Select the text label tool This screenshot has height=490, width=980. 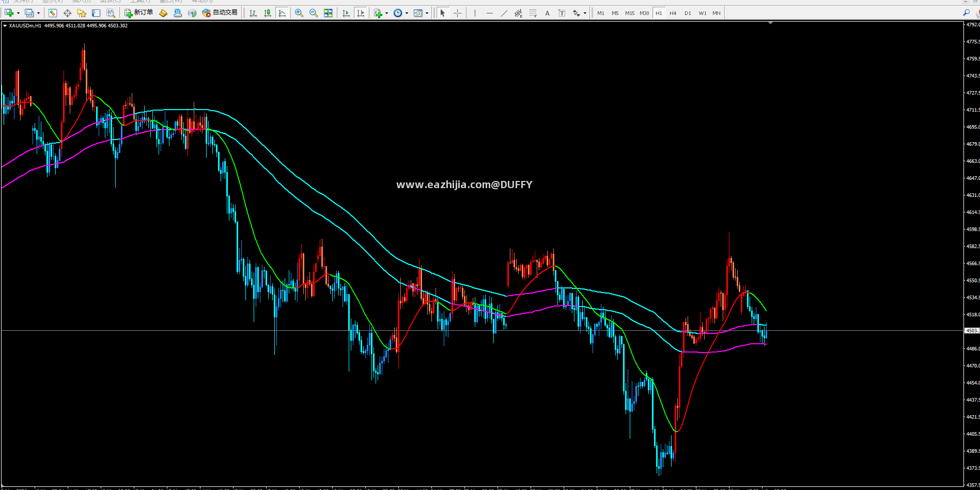coord(562,13)
